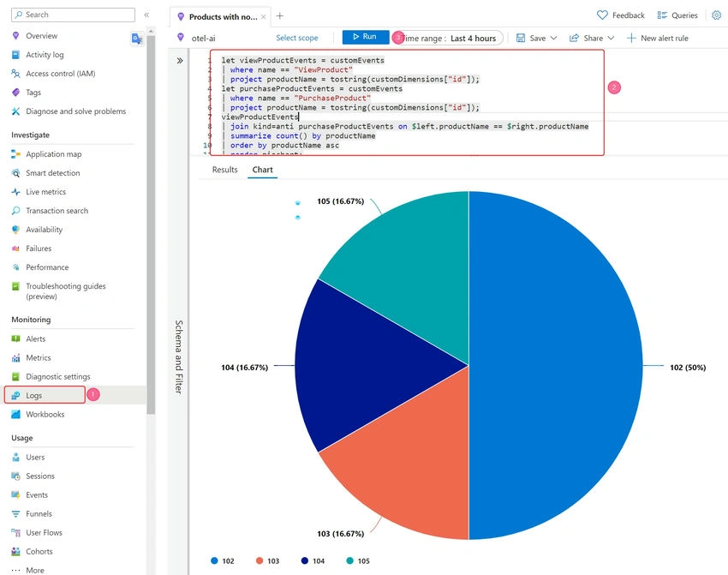The image size is (728, 575).
Task: Toggle legend item 102
Action: (223, 561)
